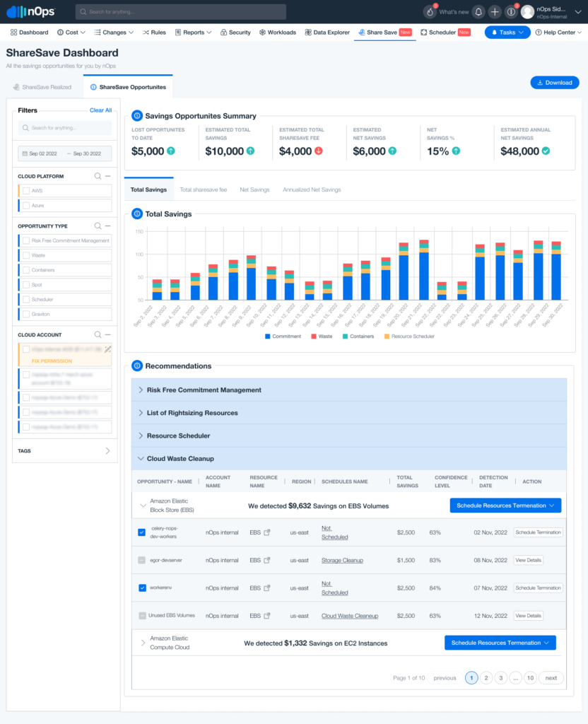This screenshot has width=588, height=724.
Task: Uncheck the celery-nops-dev-workers row checkbox
Action: pos(141,532)
